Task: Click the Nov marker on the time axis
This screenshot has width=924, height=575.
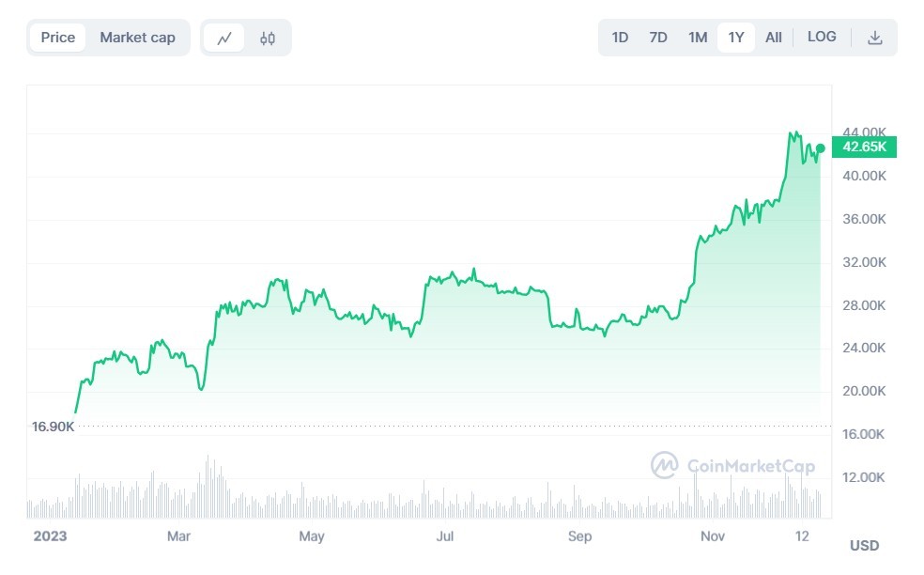Action: pyautogui.click(x=713, y=536)
